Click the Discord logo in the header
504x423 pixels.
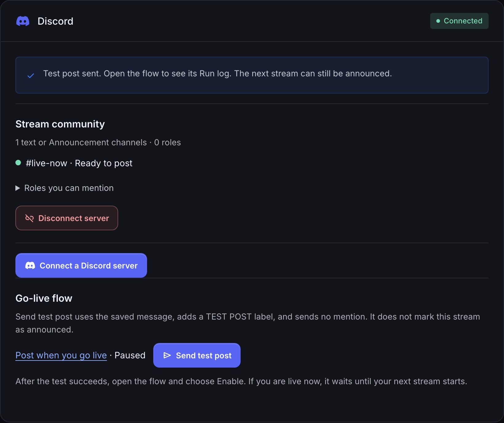point(23,21)
